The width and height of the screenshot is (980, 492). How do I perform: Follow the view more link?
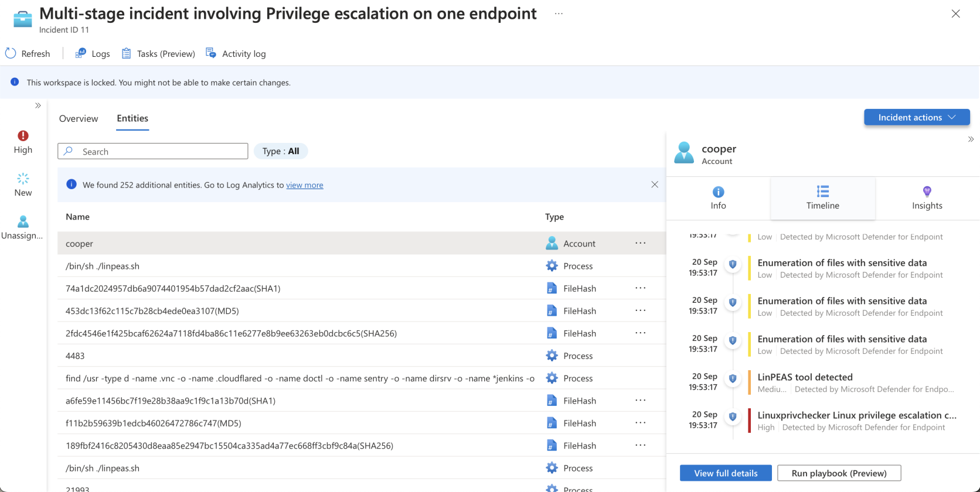[x=305, y=185]
